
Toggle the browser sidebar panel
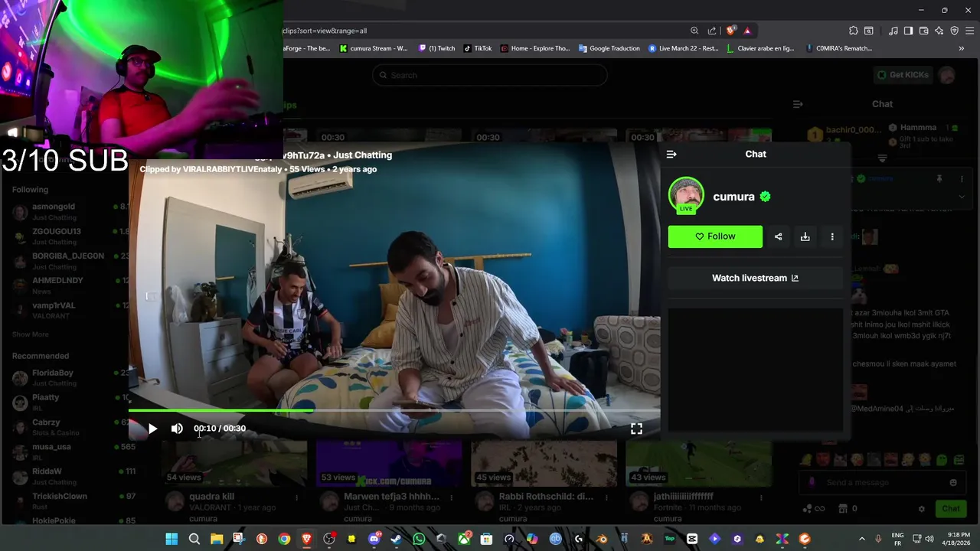coord(908,31)
